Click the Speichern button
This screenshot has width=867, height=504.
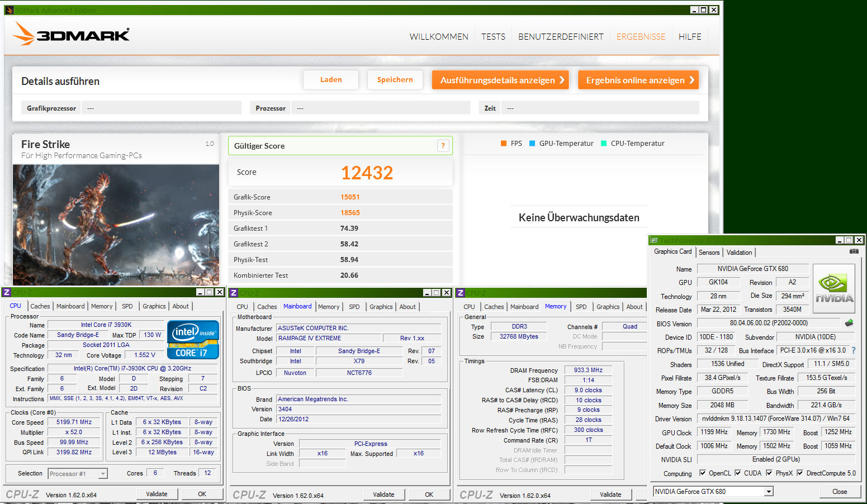pos(395,80)
